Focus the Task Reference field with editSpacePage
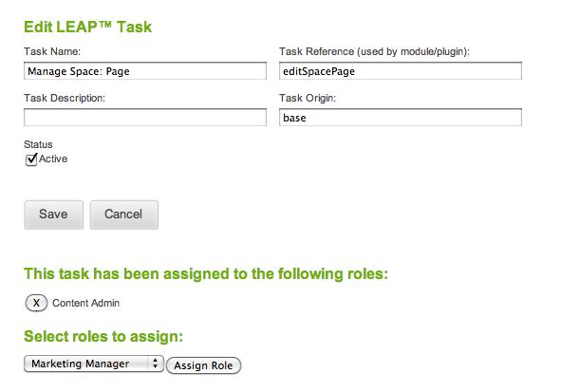The image size is (561, 392). [401, 71]
